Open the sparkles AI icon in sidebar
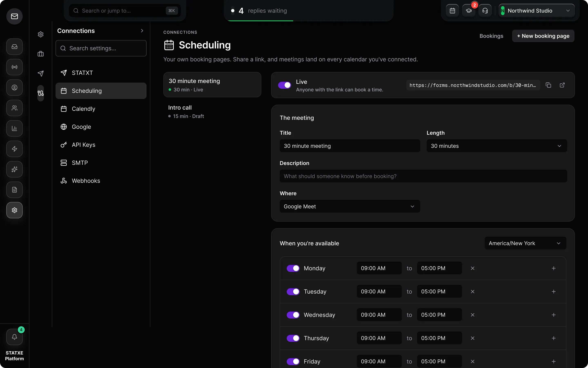Screen dimensions: 588x368 coord(14,169)
